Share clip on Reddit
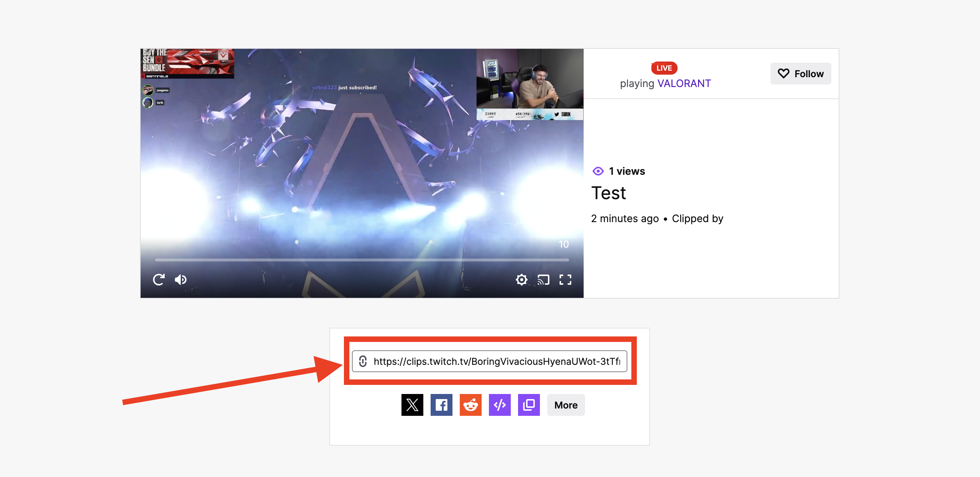This screenshot has height=477, width=980. coord(471,405)
